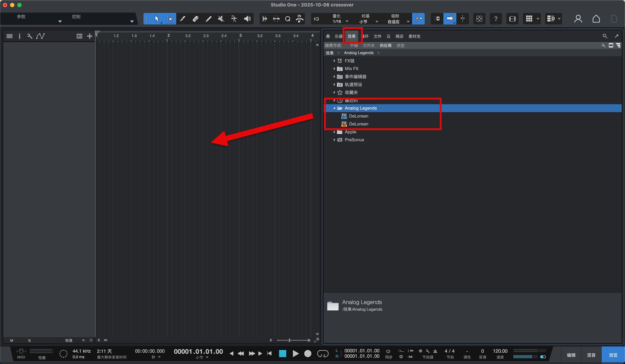The height and width of the screenshot is (364, 625).
Task: Expand the PreSonus vendor folder
Action: pos(334,140)
